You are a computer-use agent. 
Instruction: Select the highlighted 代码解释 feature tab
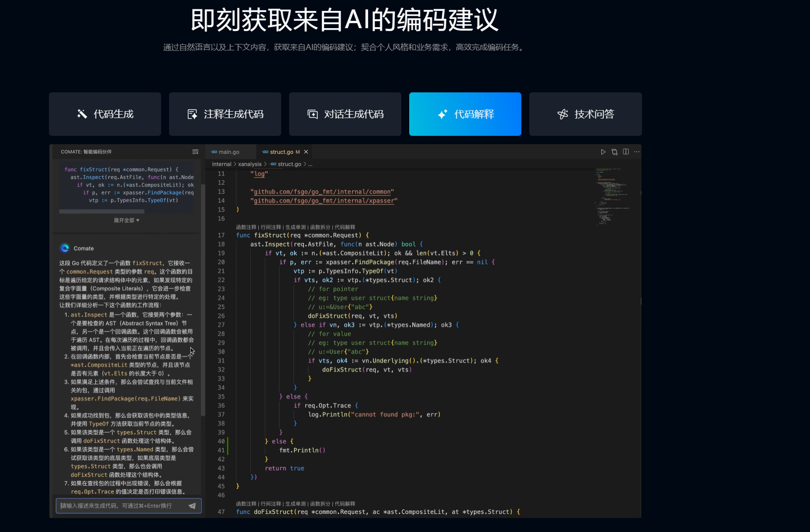(465, 114)
